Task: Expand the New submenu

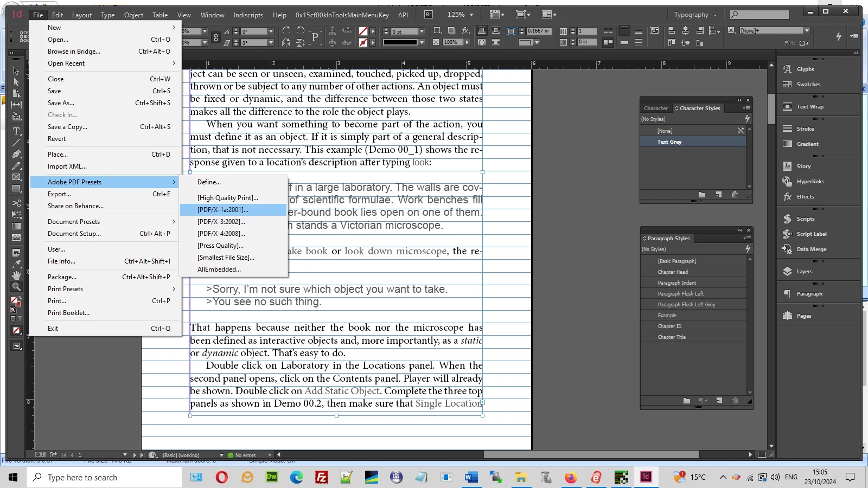Action: point(105,28)
